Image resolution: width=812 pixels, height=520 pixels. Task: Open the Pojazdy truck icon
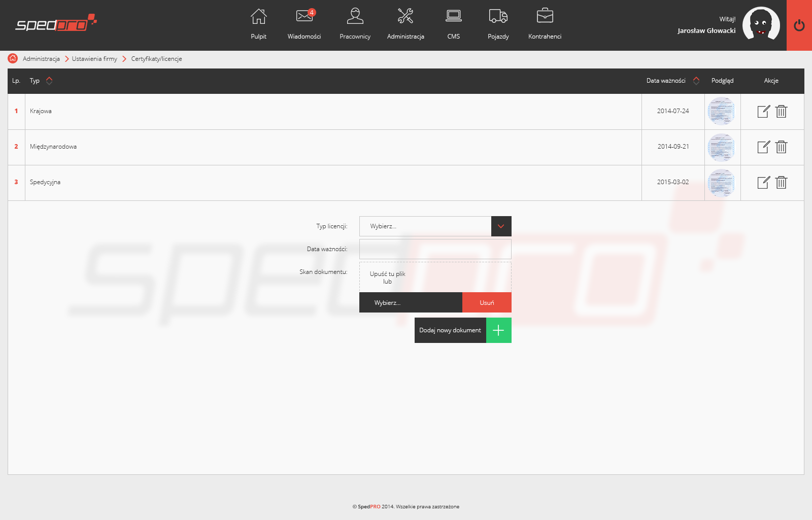(x=498, y=17)
